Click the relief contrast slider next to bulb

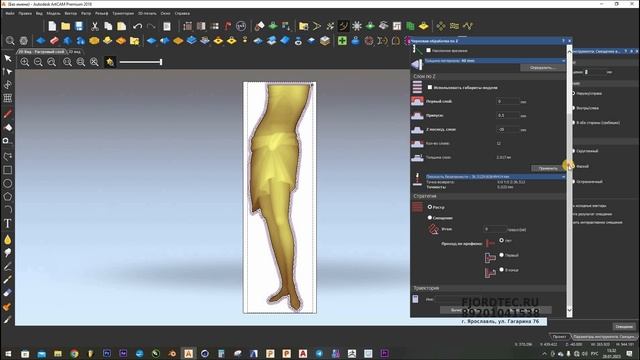coord(141,62)
